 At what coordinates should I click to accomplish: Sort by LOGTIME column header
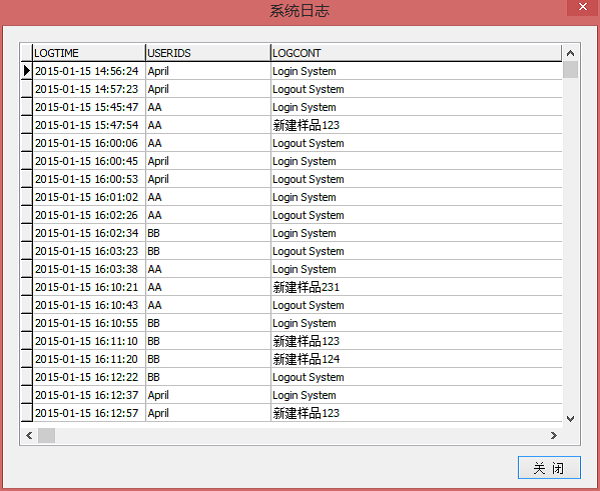click(x=88, y=52)
